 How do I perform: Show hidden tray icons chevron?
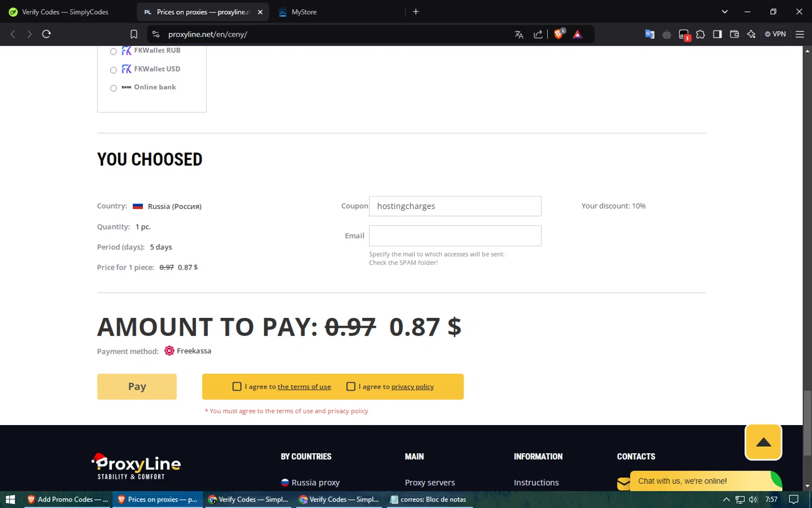tap(726, 499)
